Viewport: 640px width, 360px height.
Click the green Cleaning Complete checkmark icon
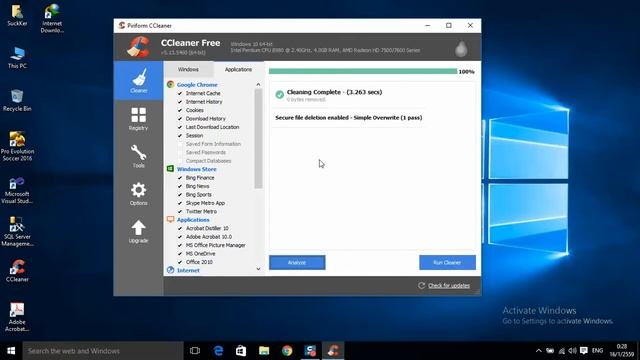[280, 95]
